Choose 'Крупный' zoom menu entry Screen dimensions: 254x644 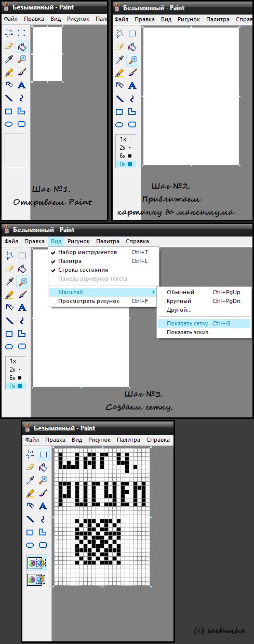tap(204, 301)
